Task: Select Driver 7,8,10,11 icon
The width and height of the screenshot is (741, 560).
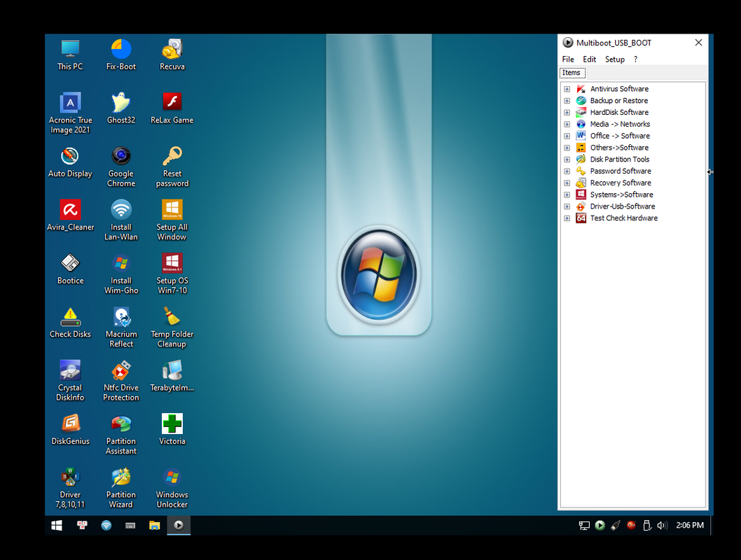Action: (70, 488)
